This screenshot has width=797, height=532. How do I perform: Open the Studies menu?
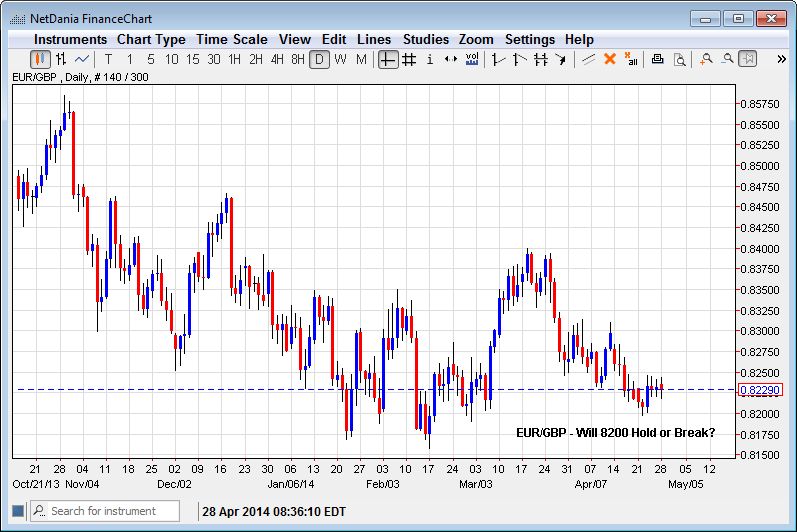pos(426,39)
